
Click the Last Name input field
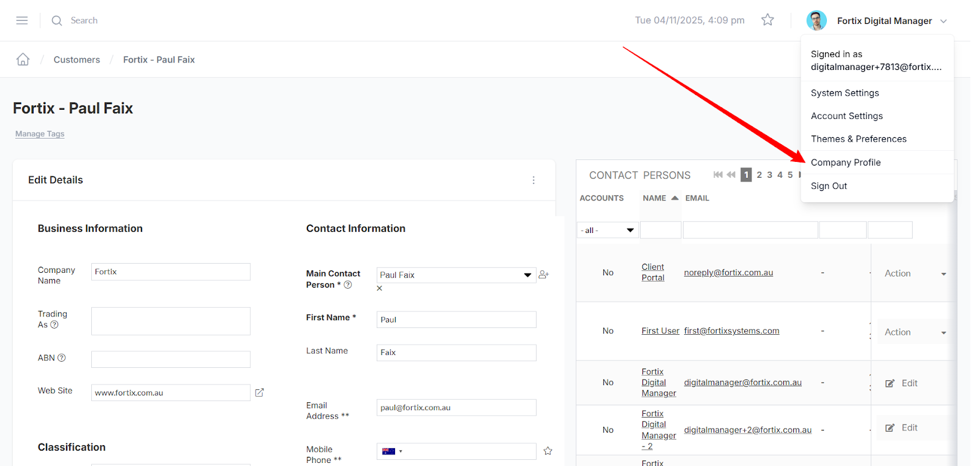pos(456,353)
